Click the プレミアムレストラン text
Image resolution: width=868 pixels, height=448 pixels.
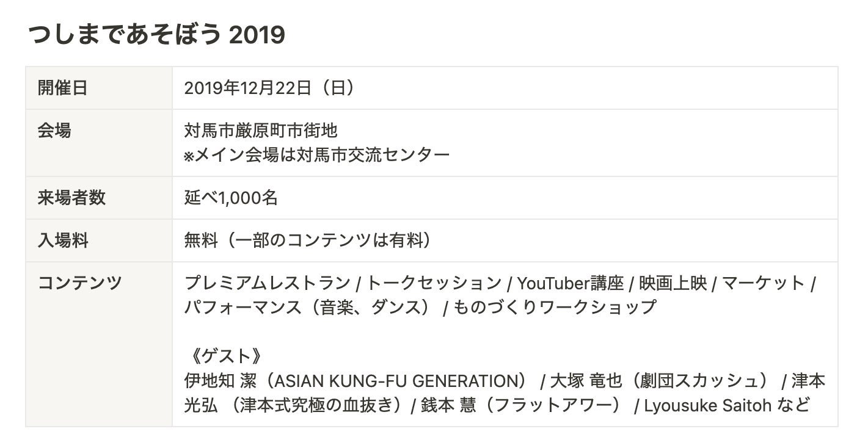point(268,283)
